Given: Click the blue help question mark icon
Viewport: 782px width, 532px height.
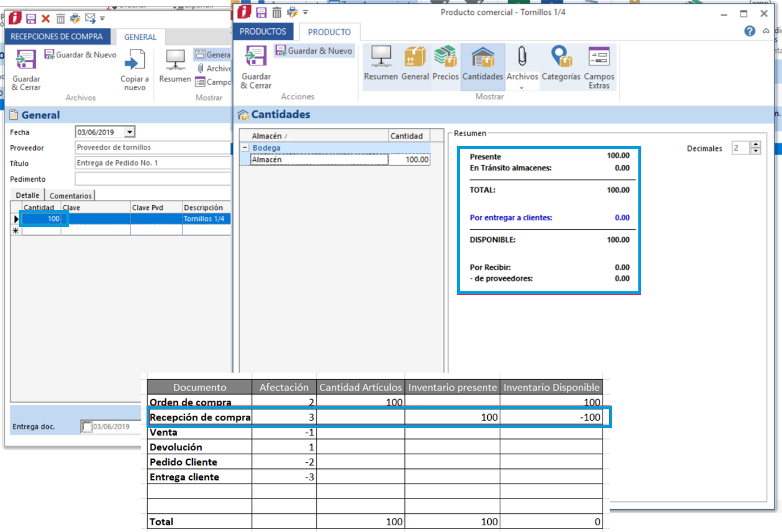Looking at the screenshot, I should tap(750, 31).
